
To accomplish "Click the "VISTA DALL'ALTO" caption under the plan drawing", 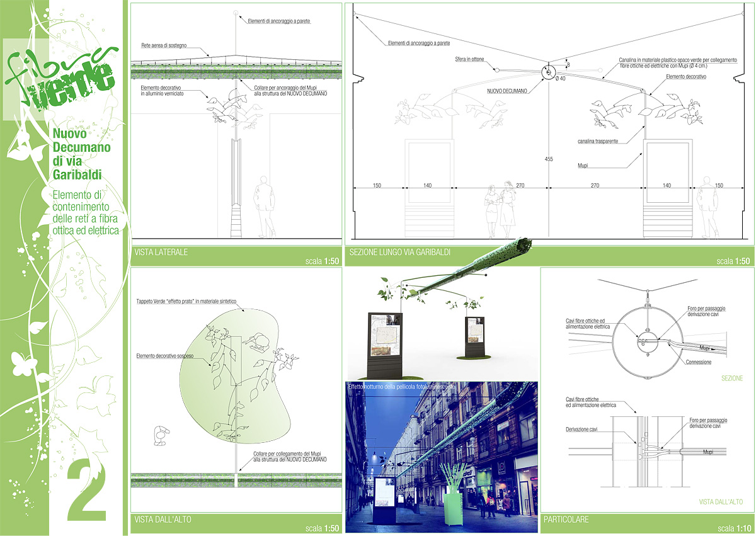I will pyautogui.click(x=163, y=520).
